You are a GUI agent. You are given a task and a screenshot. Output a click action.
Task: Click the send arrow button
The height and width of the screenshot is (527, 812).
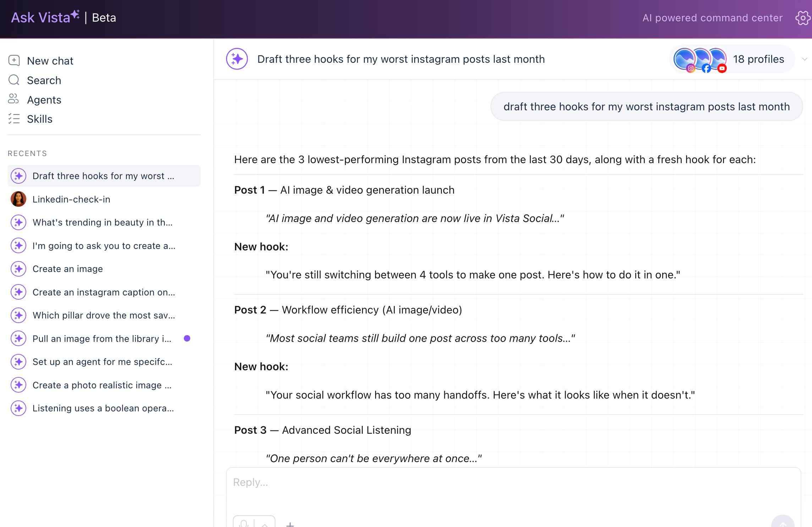[783, 522]
